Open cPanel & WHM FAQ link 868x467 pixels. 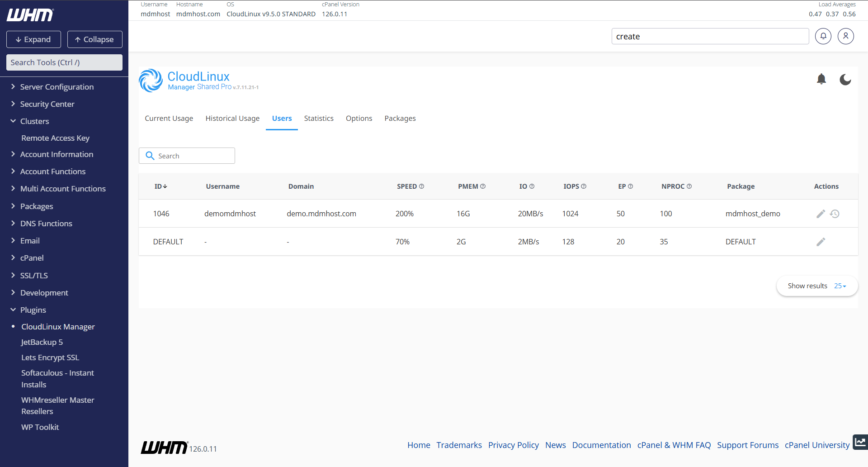coord(674,445)
